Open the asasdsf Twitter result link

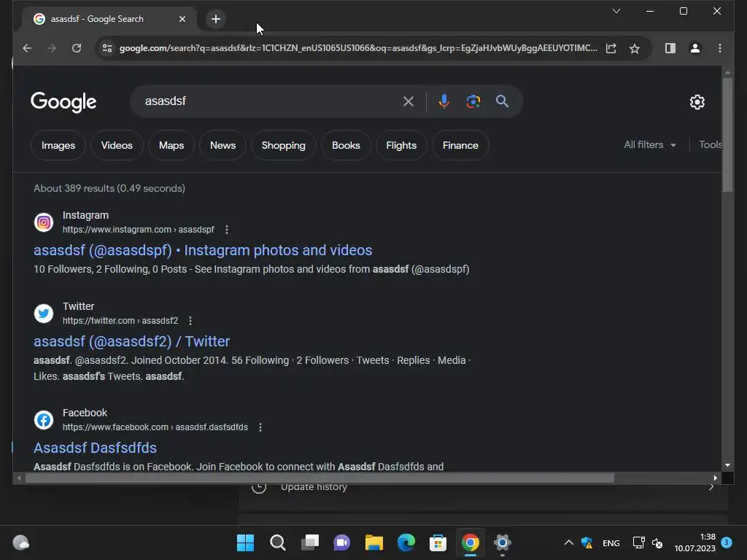click(131, 341)
